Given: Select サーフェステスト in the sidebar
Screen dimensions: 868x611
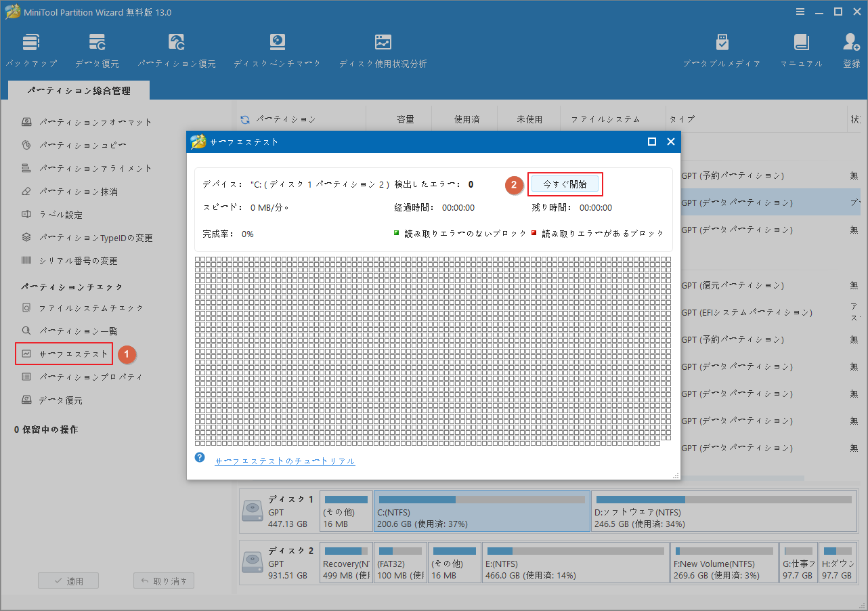Looking at the screenshot, I should coord(64,354).
